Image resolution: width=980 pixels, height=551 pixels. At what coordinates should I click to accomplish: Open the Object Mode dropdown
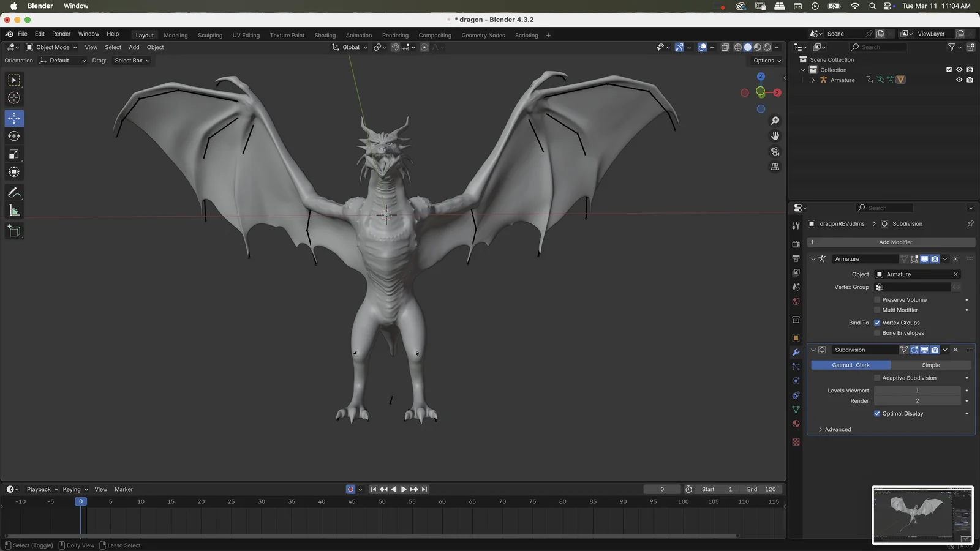point(52,47)
